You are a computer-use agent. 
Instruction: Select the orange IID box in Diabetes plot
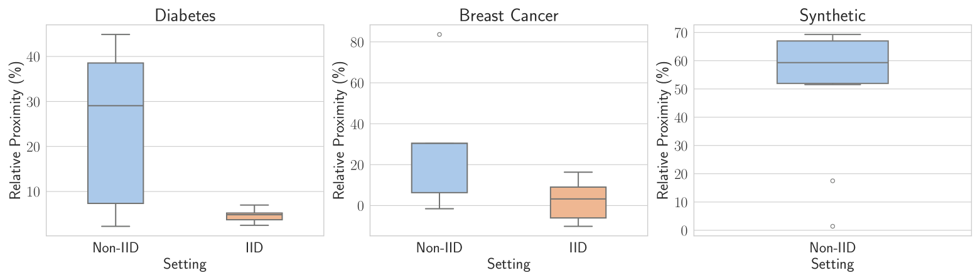click(254, 216)
